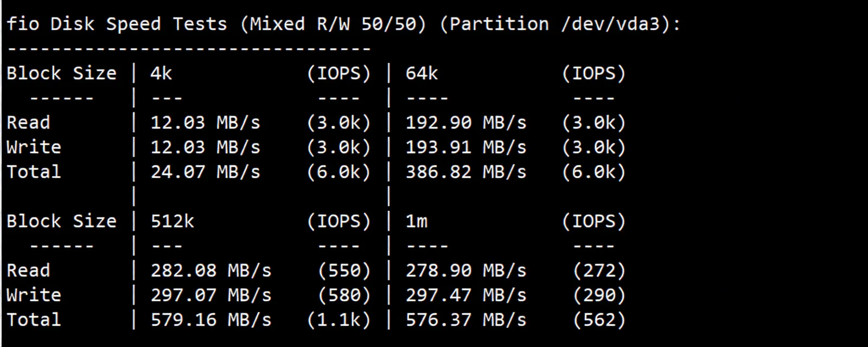Click the 579.16 MB/s total value
Image resolution: width=868 pixels, height=347 pixels.
coord(210,320)
